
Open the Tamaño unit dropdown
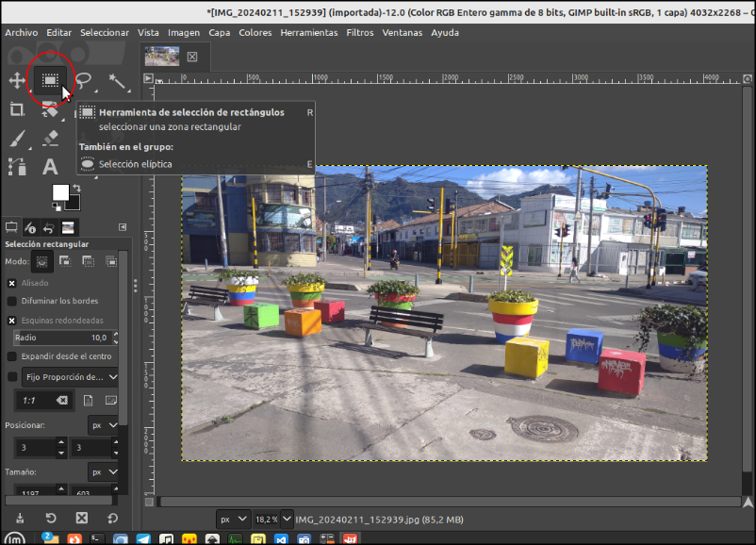pos(104,472)
